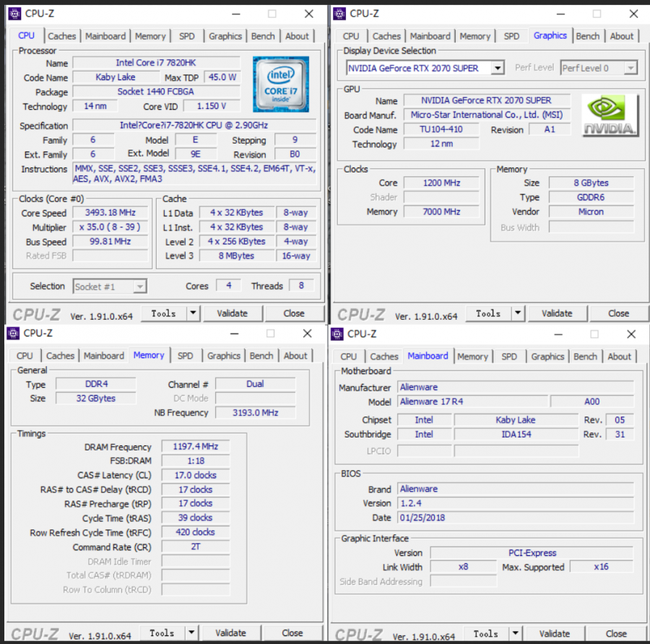This screenshot has width=650, height=644.
Task: Click BIOS Date value 01/25/2018
Action: (x=516, y=518)
